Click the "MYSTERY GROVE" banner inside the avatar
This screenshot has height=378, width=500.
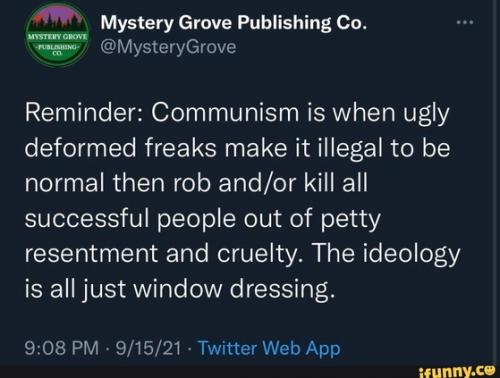(x=57, y=36)
